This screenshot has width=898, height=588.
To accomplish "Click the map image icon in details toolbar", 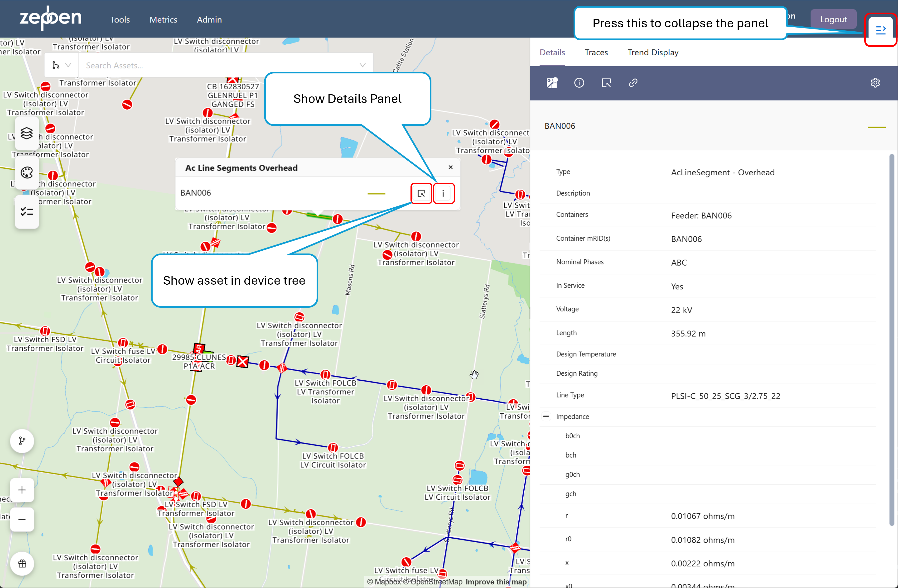I will 552,83.
